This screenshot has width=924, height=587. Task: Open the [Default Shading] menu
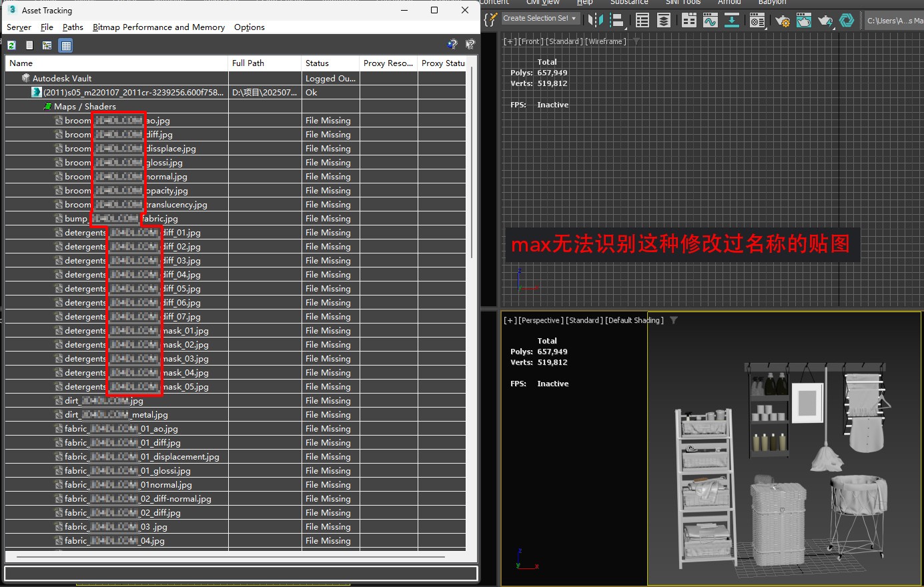pos(634,320)
